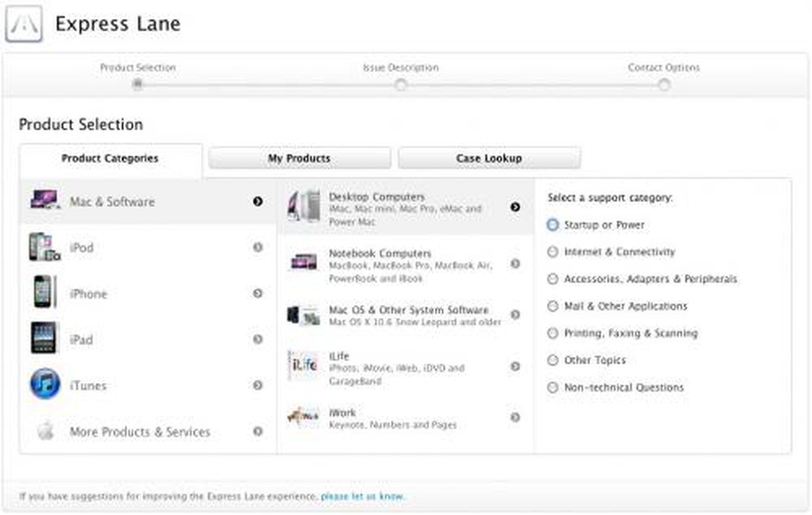Click the Express Lane logo

(x=23, y=23)
